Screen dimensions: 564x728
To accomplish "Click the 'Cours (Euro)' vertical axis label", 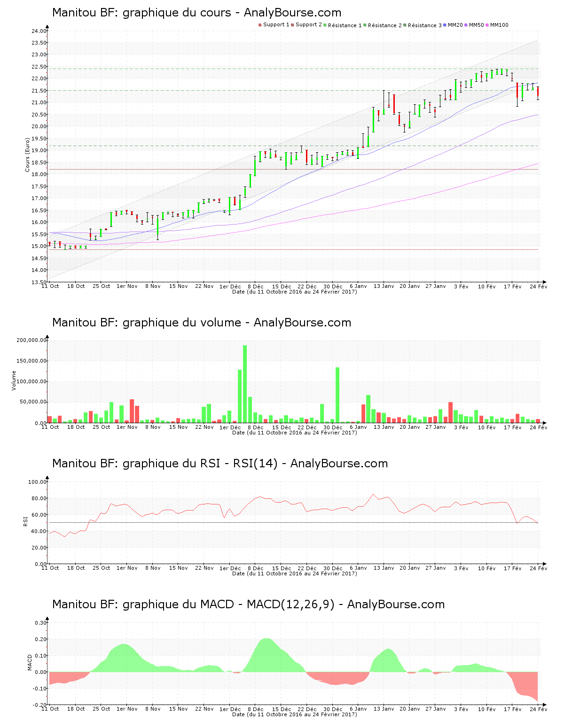I will pyautogui.click(x=27, y=155).
